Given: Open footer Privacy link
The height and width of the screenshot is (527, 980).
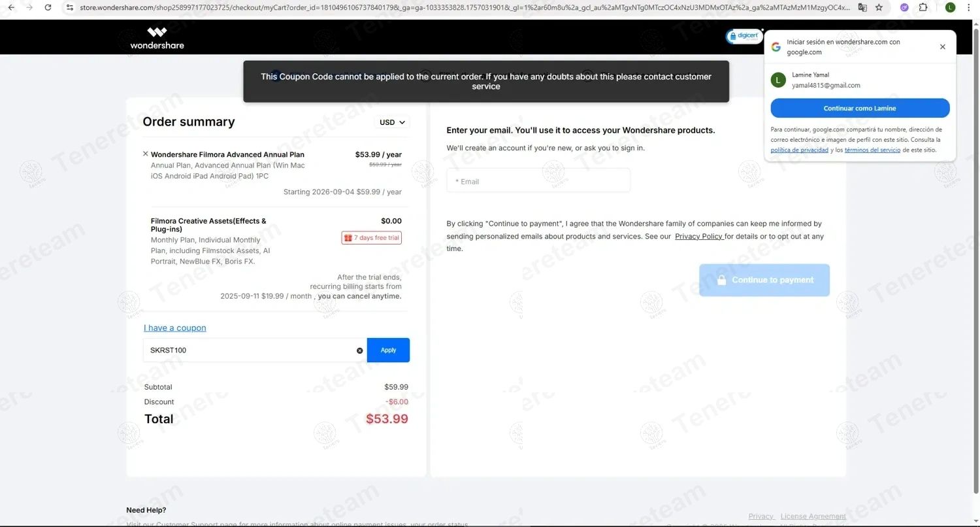Looking at the screenshot, I should coord(761,516).
